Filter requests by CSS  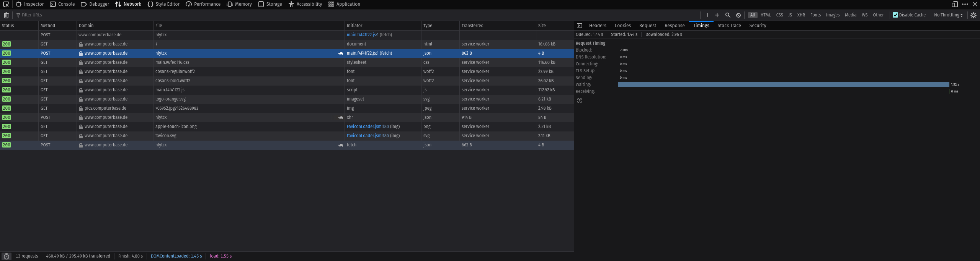pos(779,15)
